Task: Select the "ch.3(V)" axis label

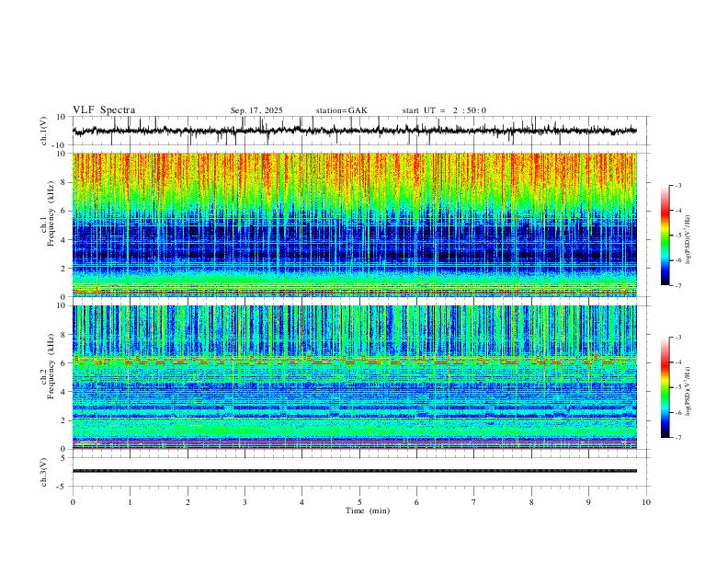Action: (x=44, y=472)
